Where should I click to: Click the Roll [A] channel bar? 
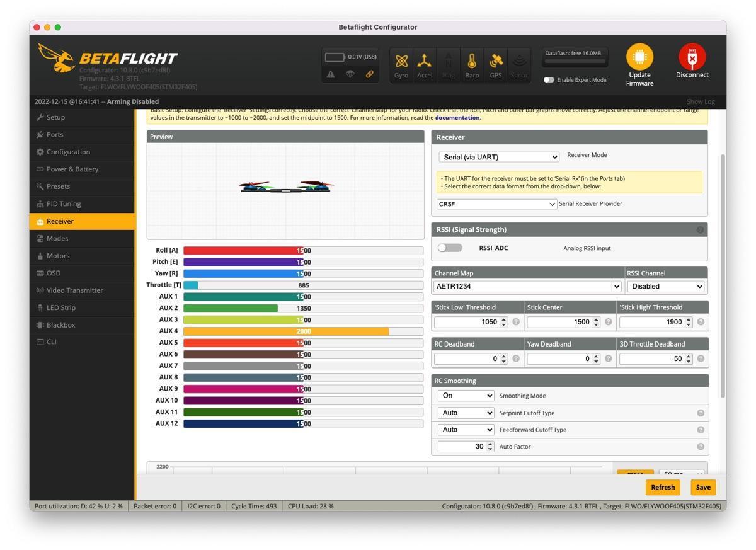303,251
